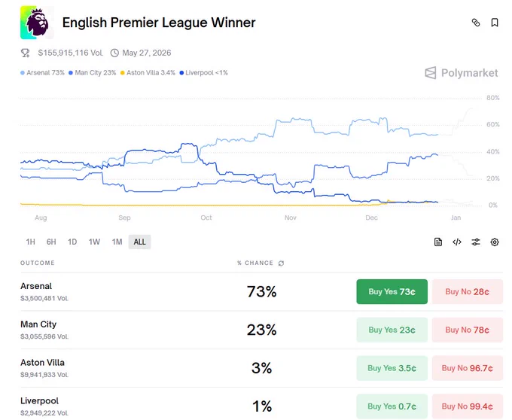Buy No on Liverpool at 99.4¢
Viewport: 512px width, 420px height.
468,406
